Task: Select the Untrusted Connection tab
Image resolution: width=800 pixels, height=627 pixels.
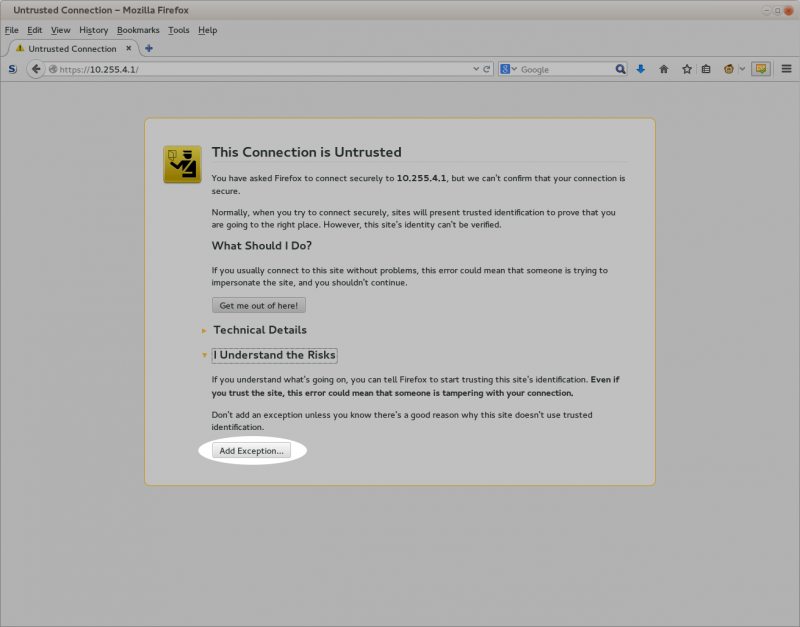Action: [x=70, y=48]
